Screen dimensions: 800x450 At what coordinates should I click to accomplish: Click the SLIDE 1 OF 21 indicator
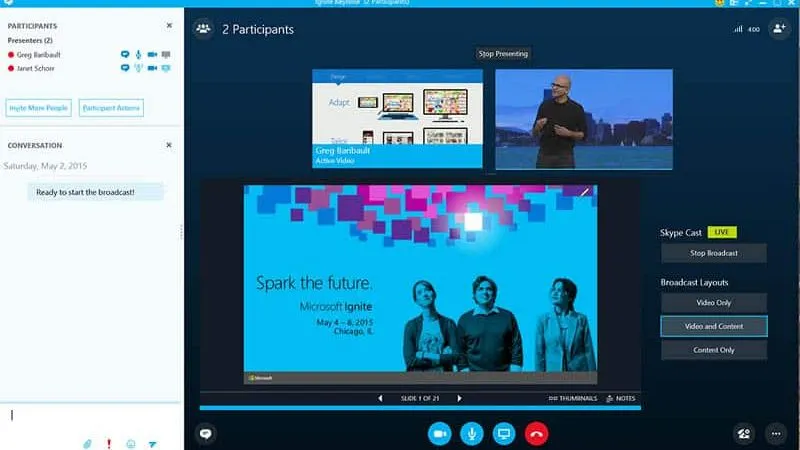(419, 398)
